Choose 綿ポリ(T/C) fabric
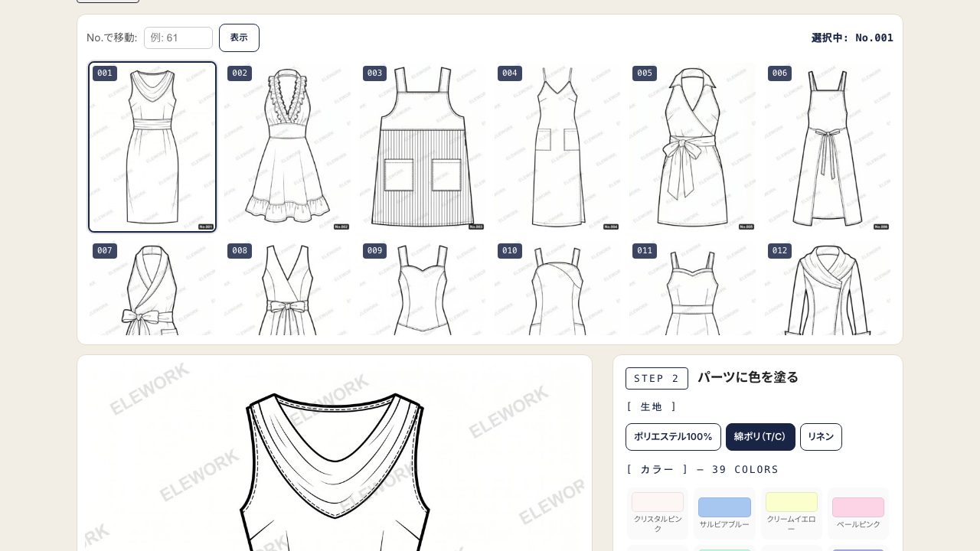Image resolution: width=980 pixels, height=551 pixels. click(760, 437)
